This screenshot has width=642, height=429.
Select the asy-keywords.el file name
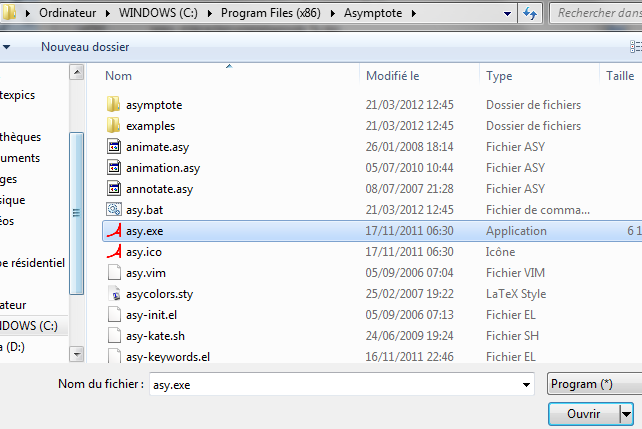click(168, 357)
